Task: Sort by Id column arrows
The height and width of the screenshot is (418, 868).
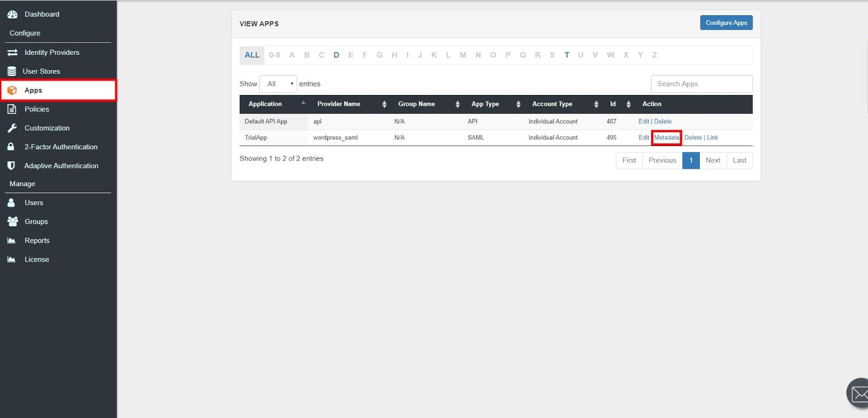Action: point(628,104)
